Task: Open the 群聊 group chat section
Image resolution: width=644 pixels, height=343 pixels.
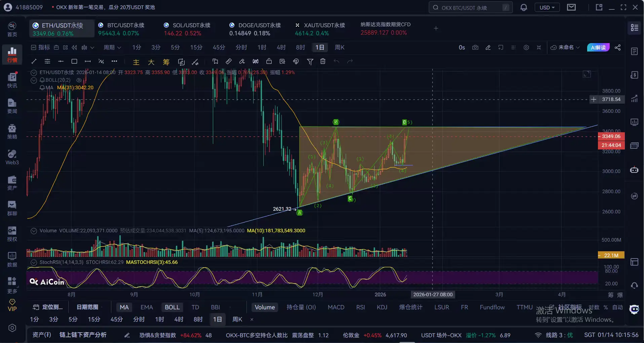Action: (x=12, y=208)
